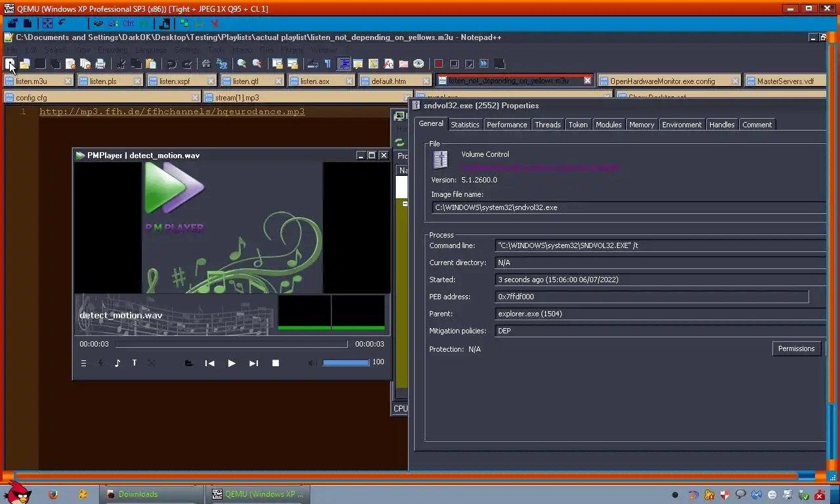
Task: Open hqeurodance.mp3 URL link in editor
Action: pos(172,112)
